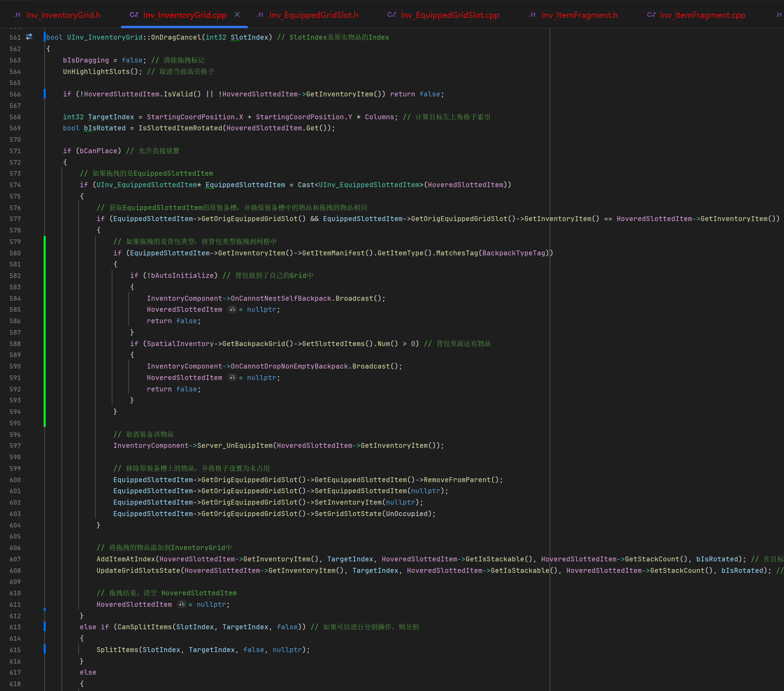Click the operator inlay hint icon on line 591

pyautogui.click(x=233, y=378)
